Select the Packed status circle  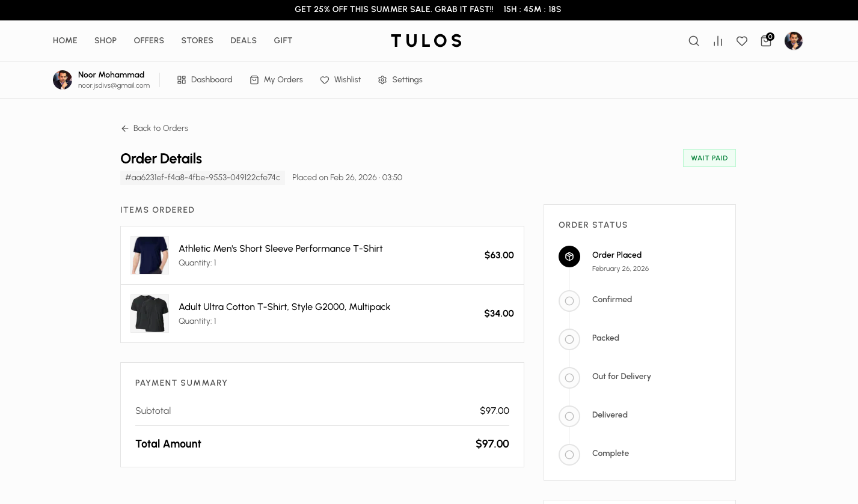(569, 339)
